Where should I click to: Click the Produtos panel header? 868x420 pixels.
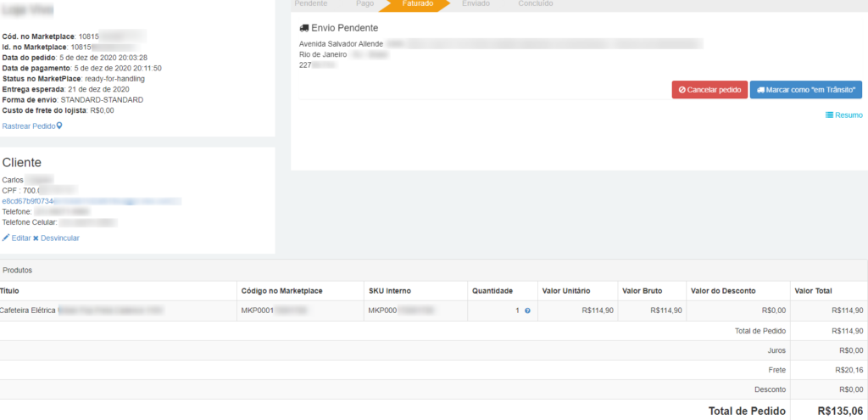(18, 270)
